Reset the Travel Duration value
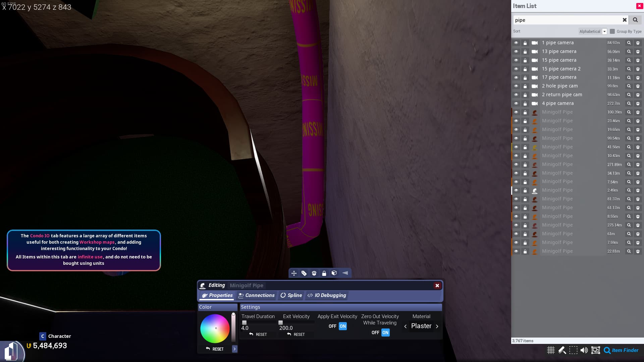644x362 pixels. click(x=258, y=335)
